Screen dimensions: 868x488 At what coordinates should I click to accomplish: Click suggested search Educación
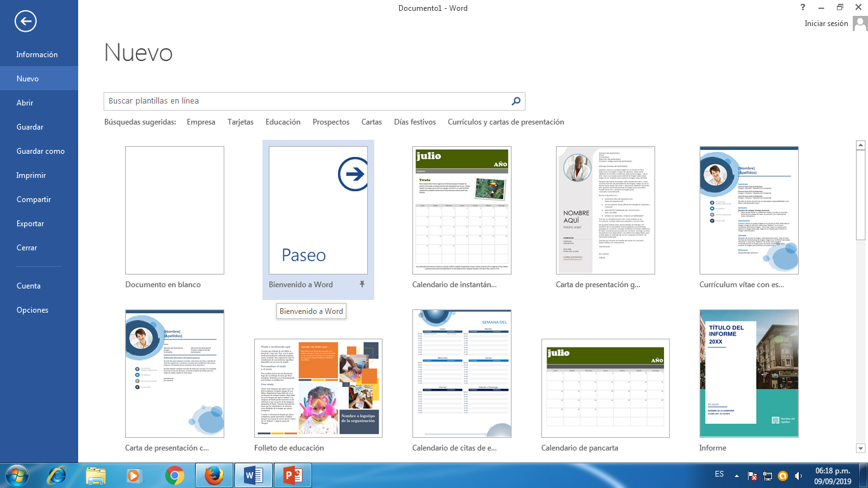tap(283, 122)
